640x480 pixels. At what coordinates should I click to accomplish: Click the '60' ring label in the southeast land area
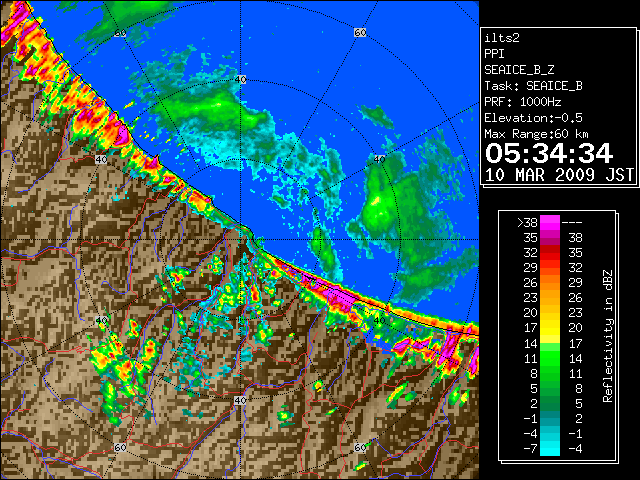pyautogui.click(x=360, y=447)
